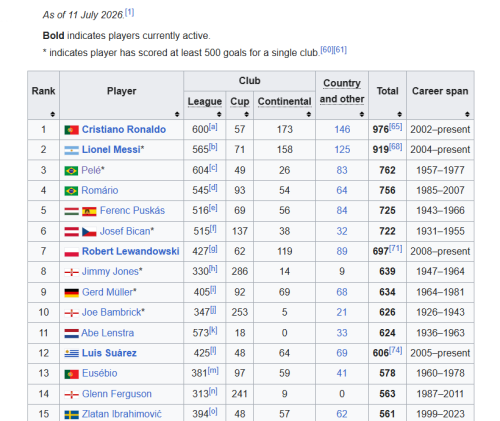The image size is (500, 421).
Task: Sort by Cup goals sort arrows
Action: click(247, 114)
